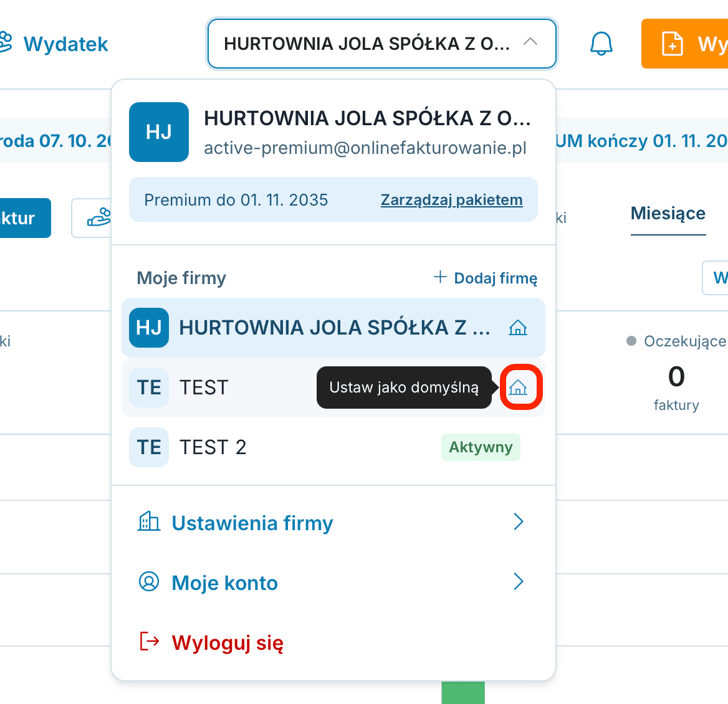Screen dimensions: 728x704
Task: Click the Oczekujące faktury count
Action: (x=676, y=376)
